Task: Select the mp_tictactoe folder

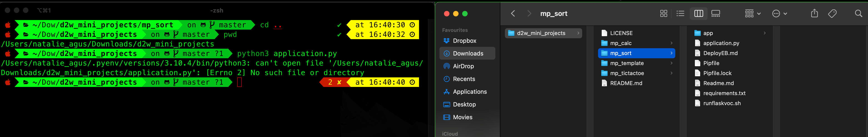Action: (636, 73)
